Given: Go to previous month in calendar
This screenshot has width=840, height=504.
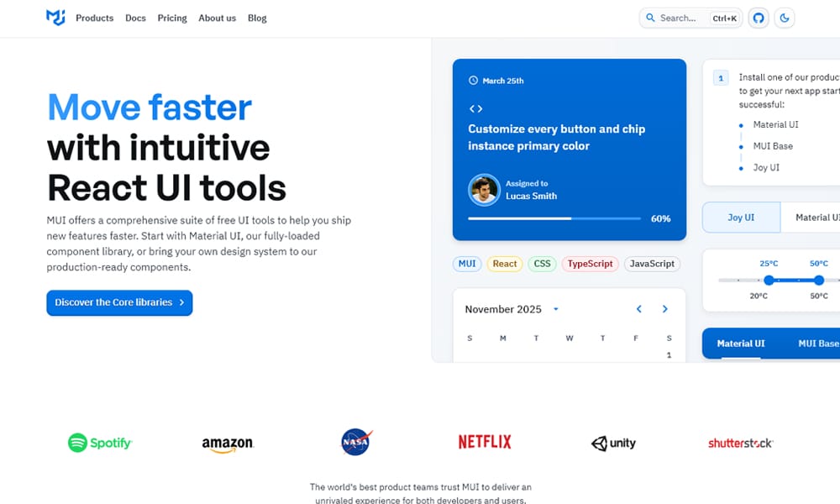Looking at the screenshot, I should pos(638,309).
